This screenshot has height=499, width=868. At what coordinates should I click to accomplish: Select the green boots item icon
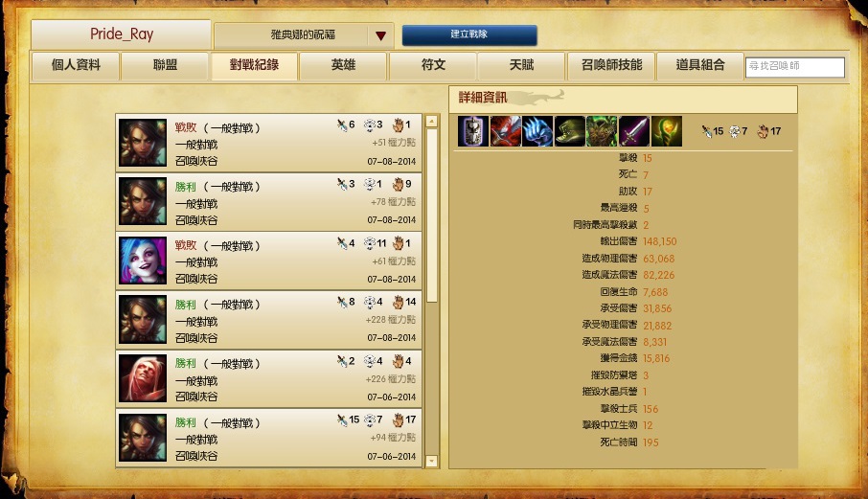point(570,131)
